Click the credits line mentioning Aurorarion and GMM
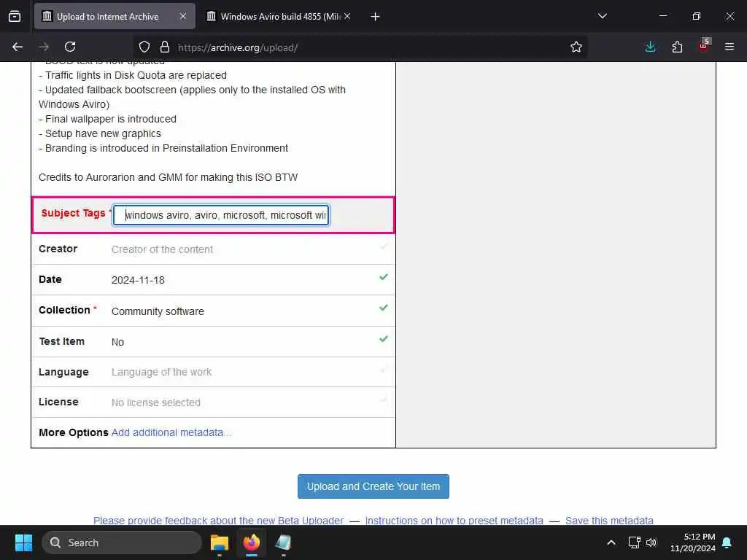The height and width of the screenshot is (560, 747). point(169,177)
